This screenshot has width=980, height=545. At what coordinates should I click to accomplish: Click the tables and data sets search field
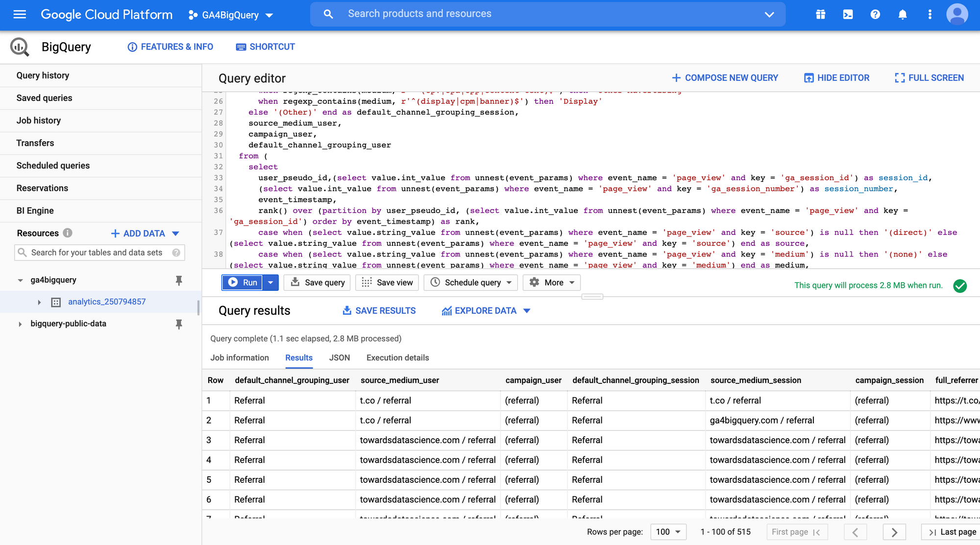pyautogui.click(x=97, y=253)
